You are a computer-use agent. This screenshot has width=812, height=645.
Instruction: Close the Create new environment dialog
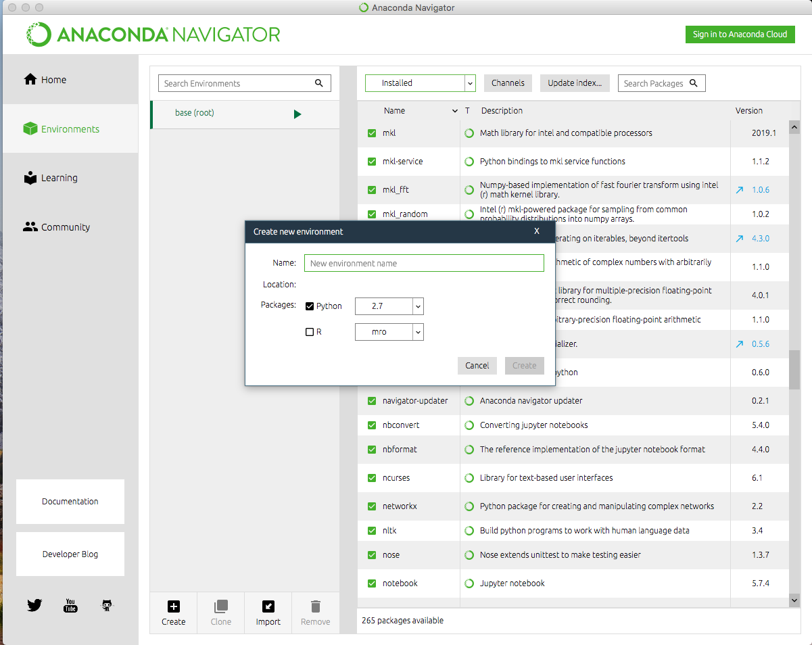[537, 231]
